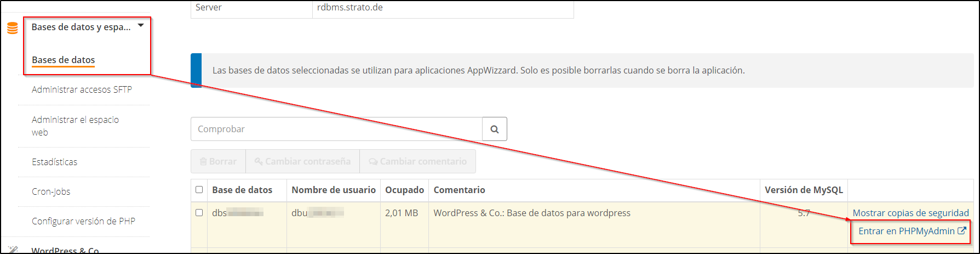
Task: Open Mostrar copias de seguridad link
Action: click(910, 213)
